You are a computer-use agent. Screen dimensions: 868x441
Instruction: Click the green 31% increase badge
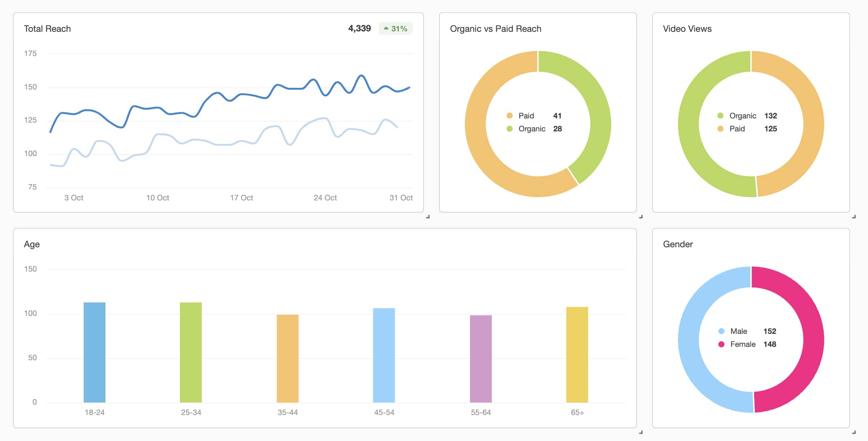pos(395,28)
